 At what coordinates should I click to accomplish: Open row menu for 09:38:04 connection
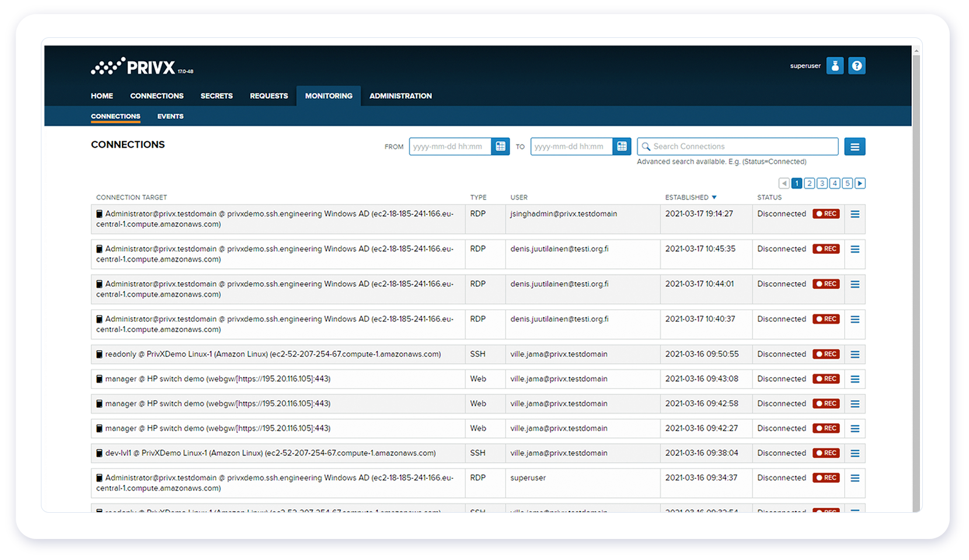[x=855, y=453]
